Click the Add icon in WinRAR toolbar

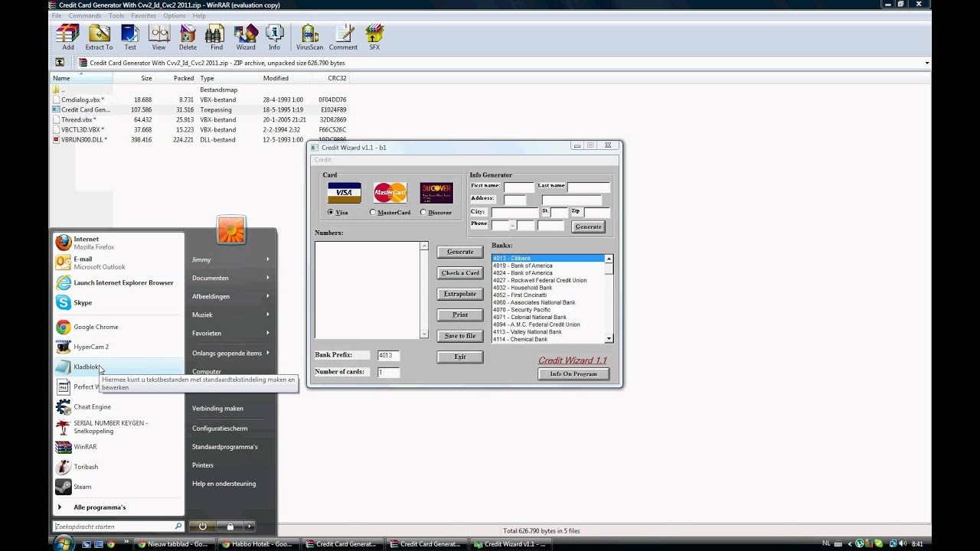click(68, 37)
